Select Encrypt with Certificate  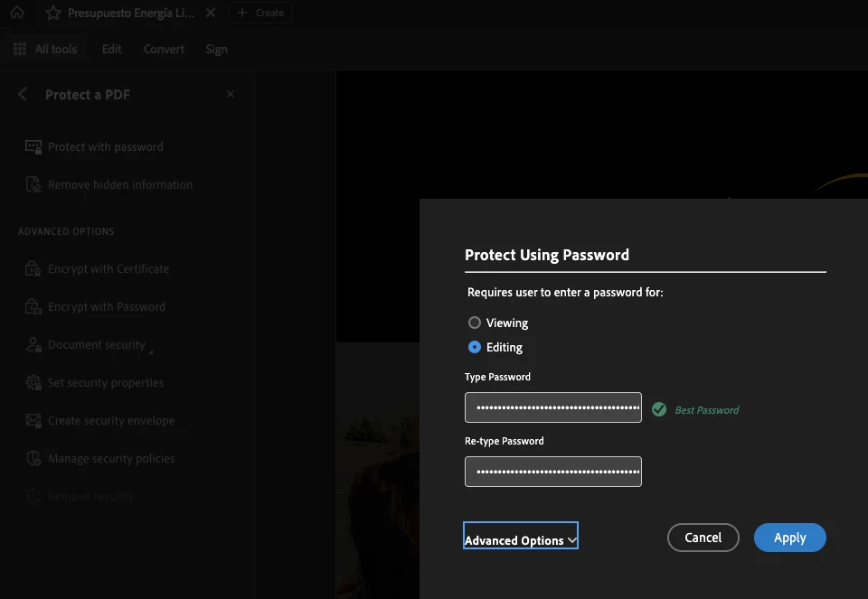tap(108, 269)
